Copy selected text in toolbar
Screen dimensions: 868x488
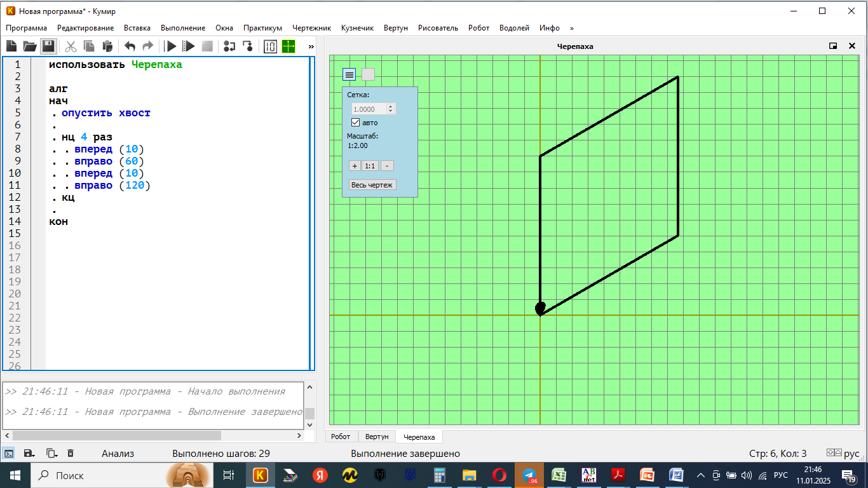tap(89, 46)
